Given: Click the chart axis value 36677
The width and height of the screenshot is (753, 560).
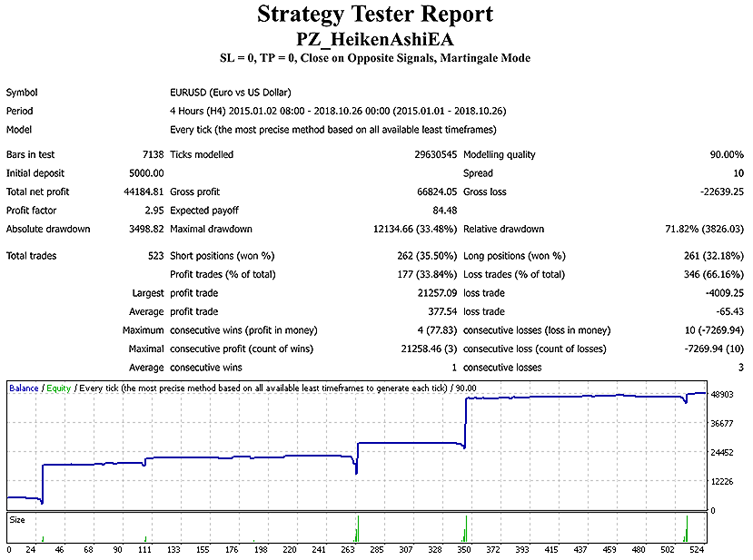Looking at the screenshot, I should 722,424.
